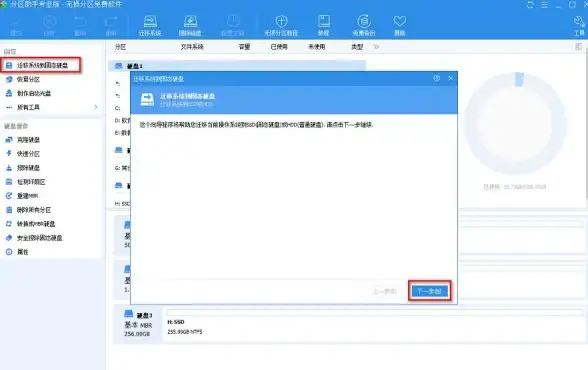Close the migrate system wizard dialog
The image size is (588, 370).
click(x=451, y=78)
